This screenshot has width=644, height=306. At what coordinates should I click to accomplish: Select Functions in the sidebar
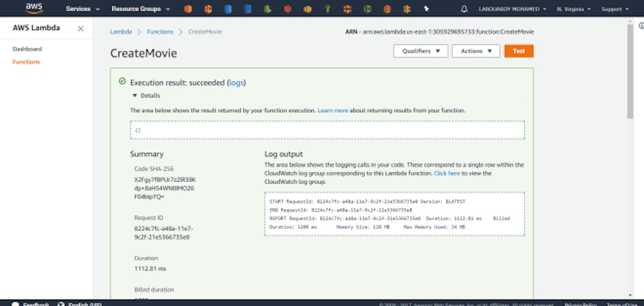(x=26, y=62)
